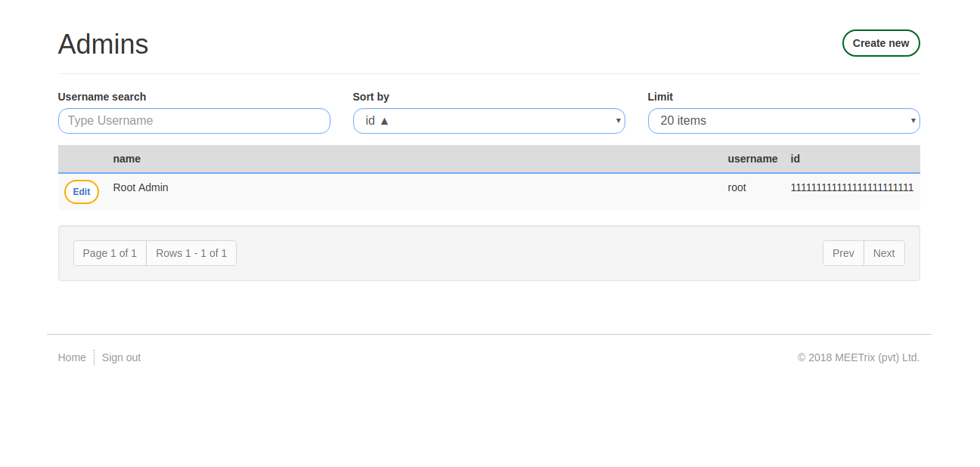Click the Edit button for Root Admin
The image size is (980, 467).
click(81, 191)
